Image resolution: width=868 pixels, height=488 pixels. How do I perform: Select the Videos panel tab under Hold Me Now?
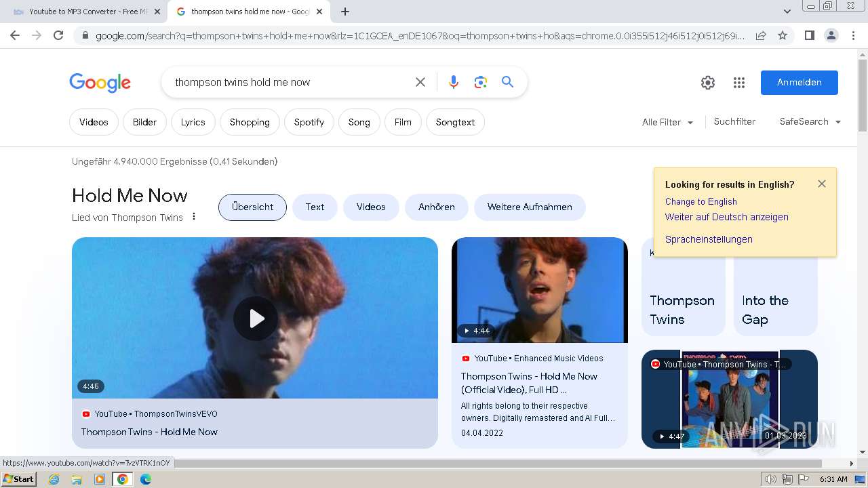pos(371,207)
